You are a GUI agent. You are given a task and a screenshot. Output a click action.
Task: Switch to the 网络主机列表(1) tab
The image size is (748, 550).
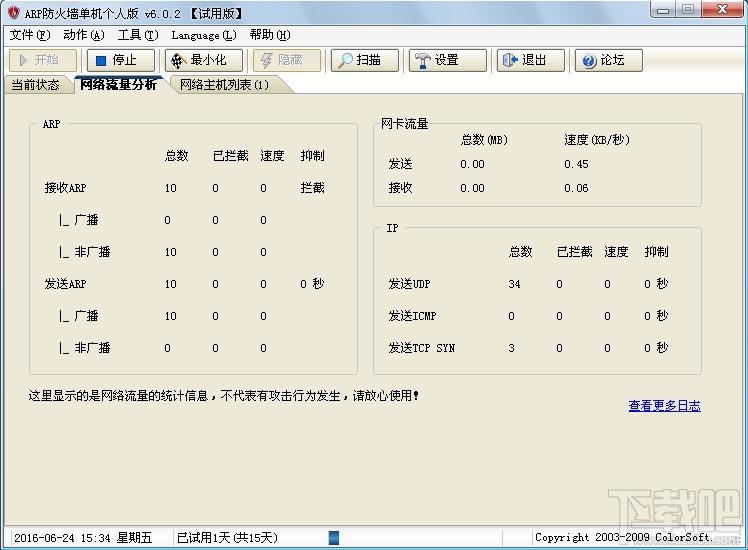click(224, 85)
